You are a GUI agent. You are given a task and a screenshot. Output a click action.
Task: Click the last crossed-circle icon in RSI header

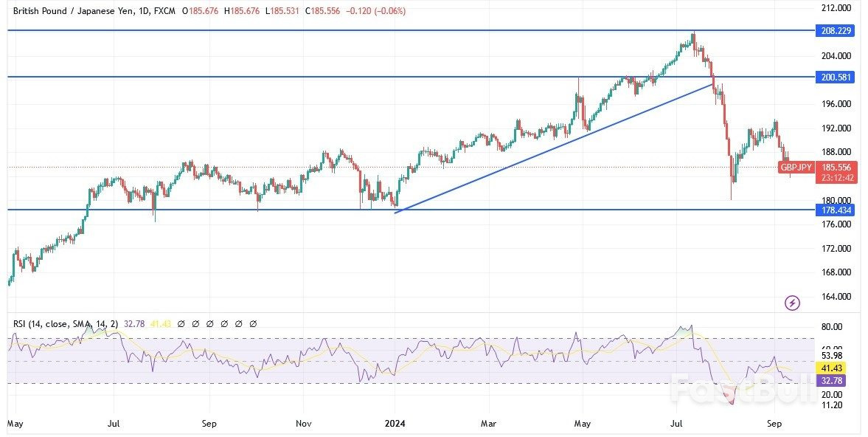(253, 323)
